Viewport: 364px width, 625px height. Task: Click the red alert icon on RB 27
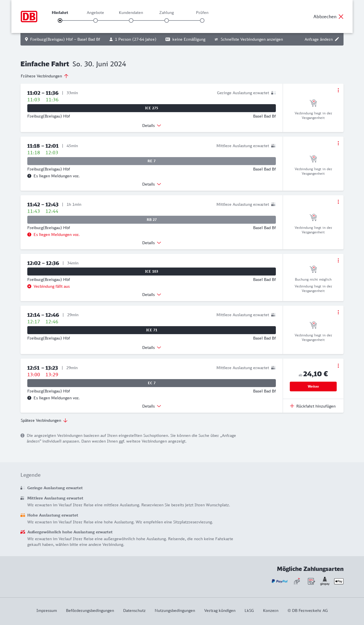point(29,235)
